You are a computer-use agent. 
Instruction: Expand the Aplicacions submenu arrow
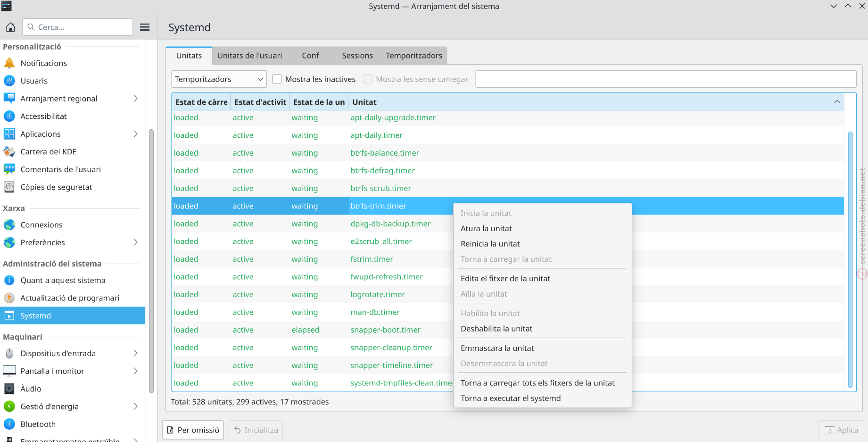pos(135,133)
